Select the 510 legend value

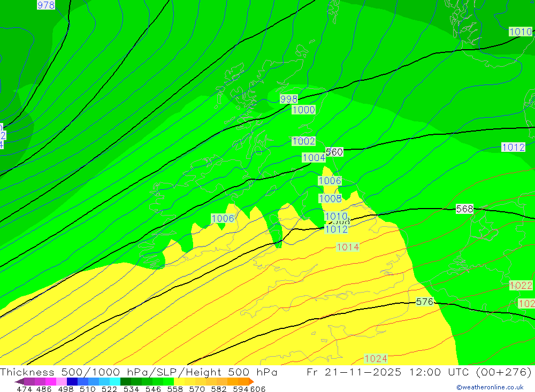pyautogui.click(x=88, y=389)
